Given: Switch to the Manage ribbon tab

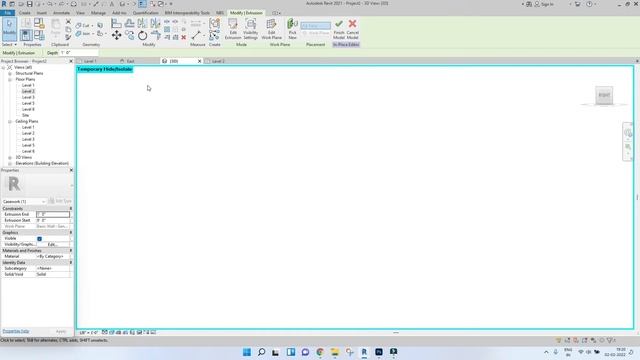Looking at the screenshot, I should click(98, 13).
